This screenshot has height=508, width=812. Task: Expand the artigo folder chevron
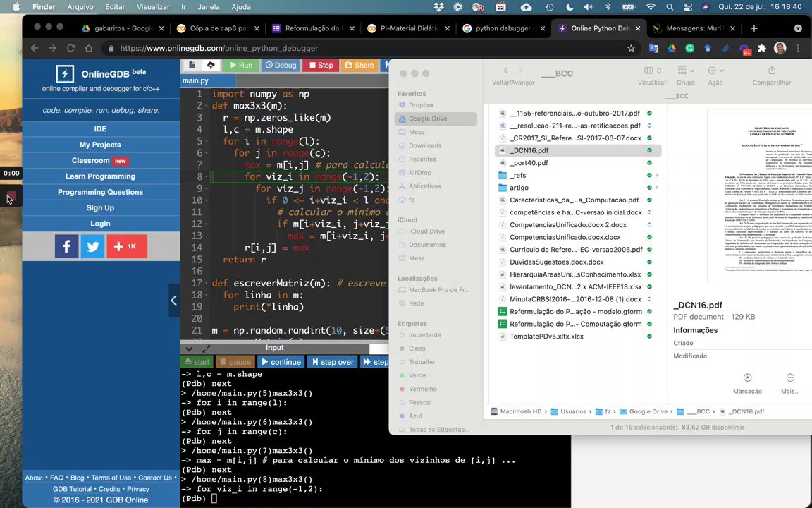tap(657, 188)
